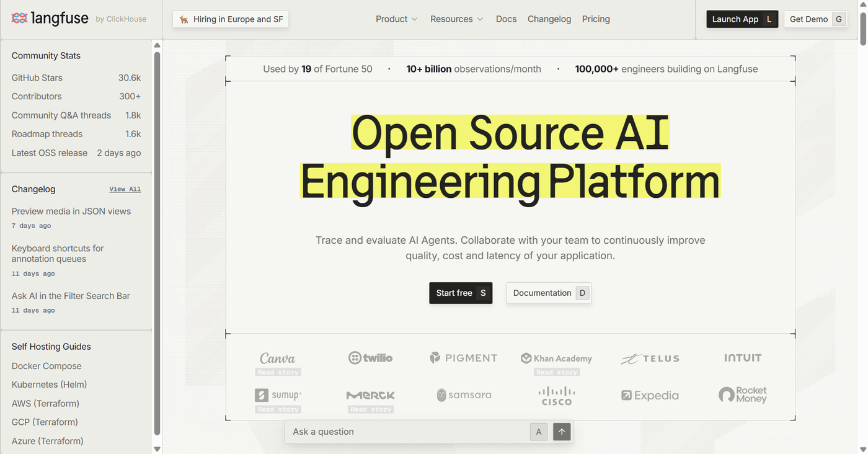The height and width of the screenshot is (454, 868).
Task: Submit question with the arrow-up send icon
Action: click(562, 432)
